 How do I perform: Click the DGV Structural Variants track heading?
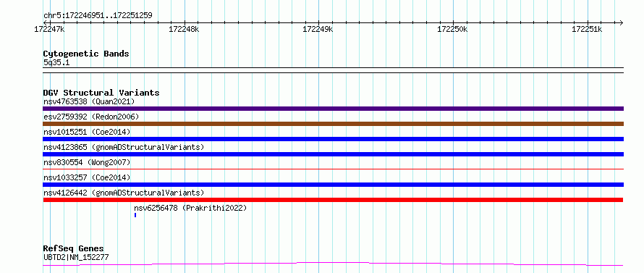[x=101, y=93]
